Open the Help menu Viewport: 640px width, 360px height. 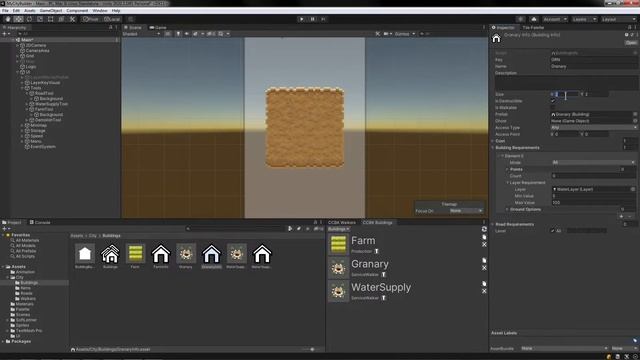coord(116,11)
